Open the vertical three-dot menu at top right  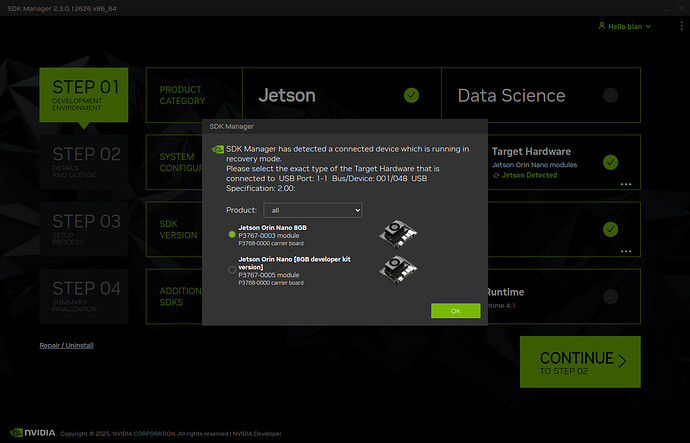681,26
